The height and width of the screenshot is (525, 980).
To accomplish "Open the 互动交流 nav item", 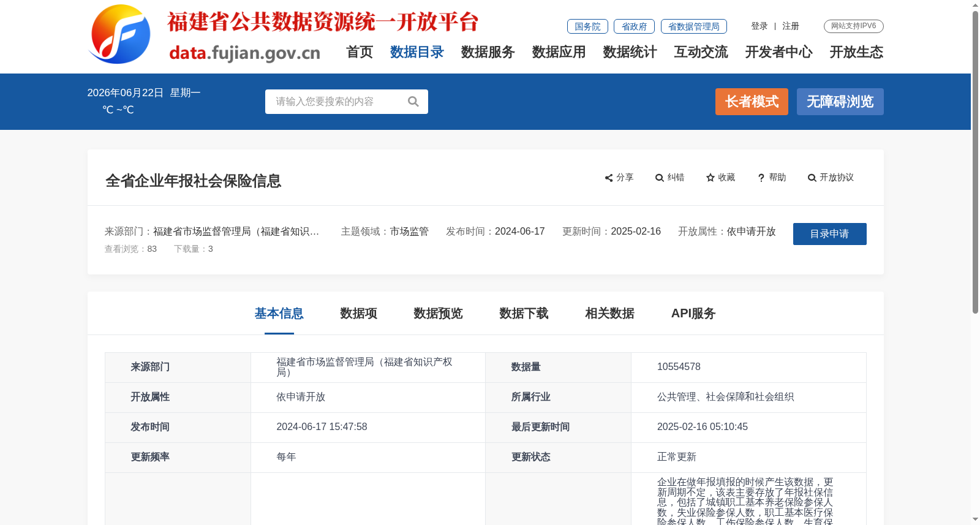I will [701, 52].
